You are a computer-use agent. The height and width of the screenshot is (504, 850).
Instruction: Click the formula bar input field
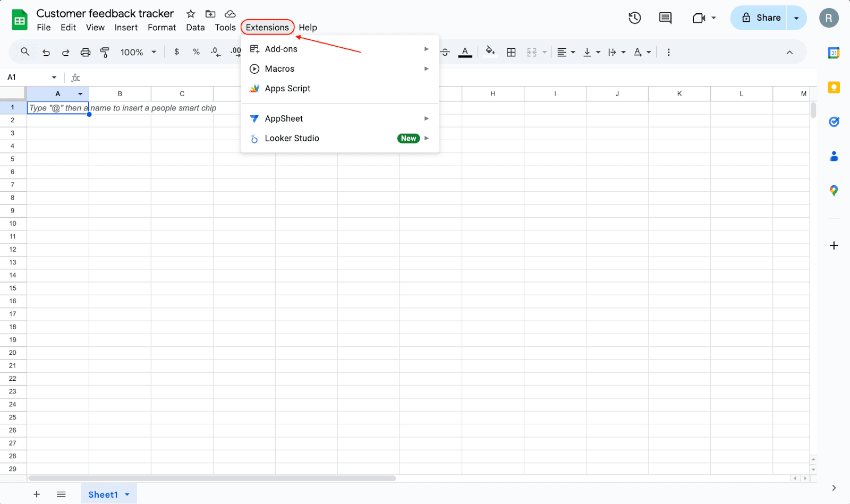pyautogui.click(x=425, y=78)
